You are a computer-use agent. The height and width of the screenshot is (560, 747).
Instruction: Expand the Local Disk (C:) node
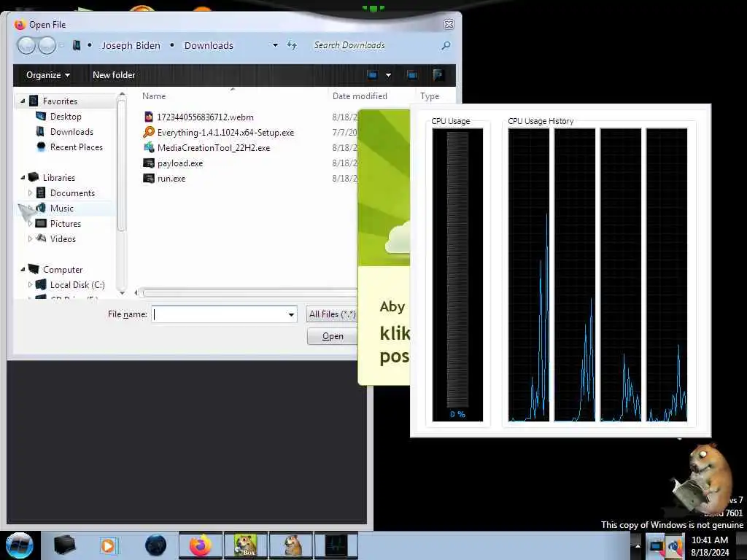point(30,285)
